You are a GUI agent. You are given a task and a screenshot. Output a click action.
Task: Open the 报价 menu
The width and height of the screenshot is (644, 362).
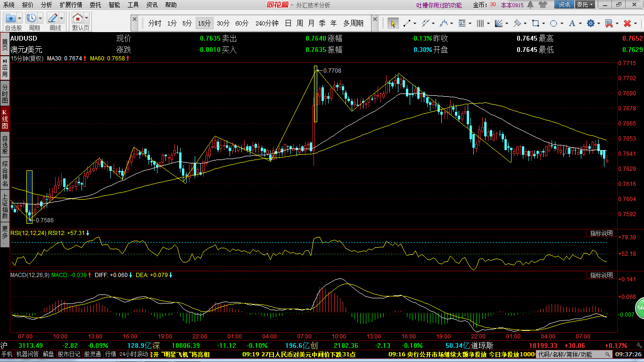(x=28, y=5)
